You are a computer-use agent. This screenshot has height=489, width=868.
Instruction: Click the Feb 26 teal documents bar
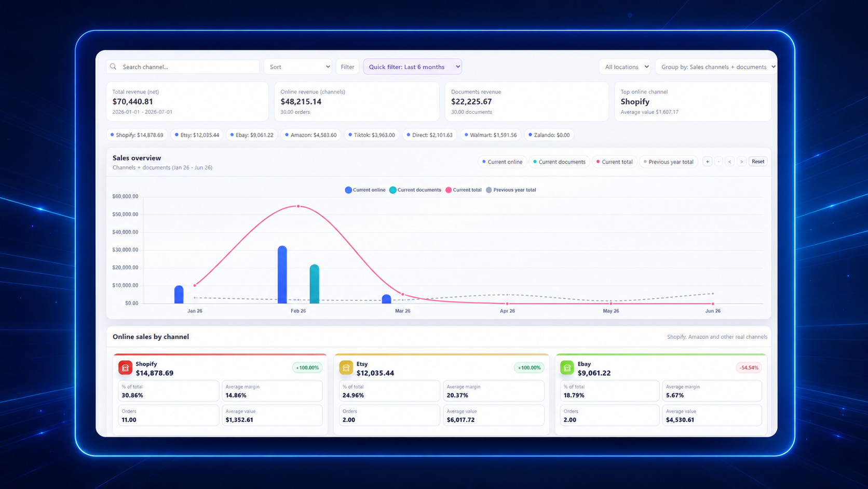coord(314,284)
